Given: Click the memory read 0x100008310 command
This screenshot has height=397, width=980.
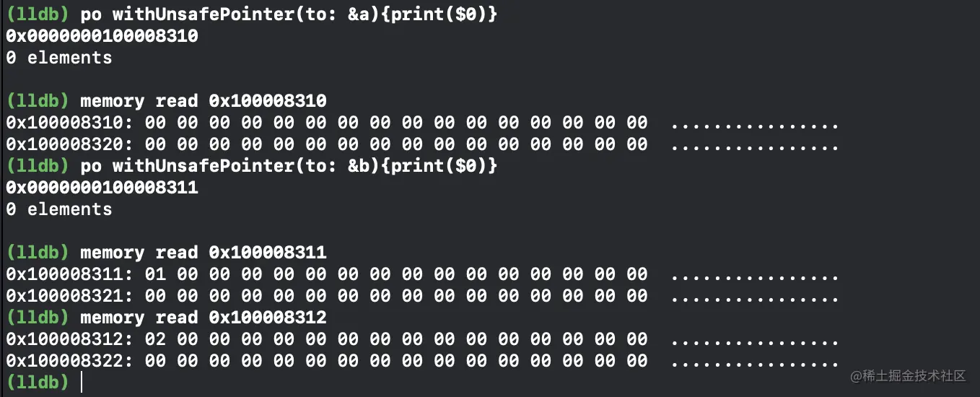Looking at the screenshot, I should pyautogui.click(x=203, y=101).
